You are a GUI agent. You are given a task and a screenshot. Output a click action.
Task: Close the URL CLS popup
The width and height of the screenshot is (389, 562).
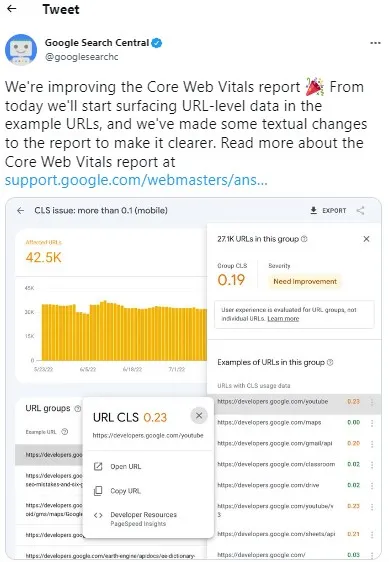pos(199,416)
